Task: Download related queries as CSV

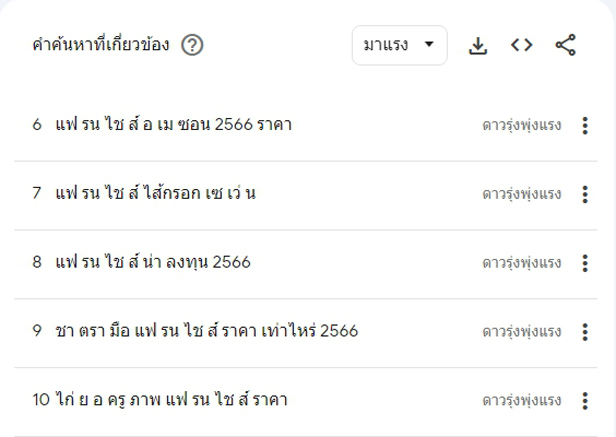Action: 478,45
